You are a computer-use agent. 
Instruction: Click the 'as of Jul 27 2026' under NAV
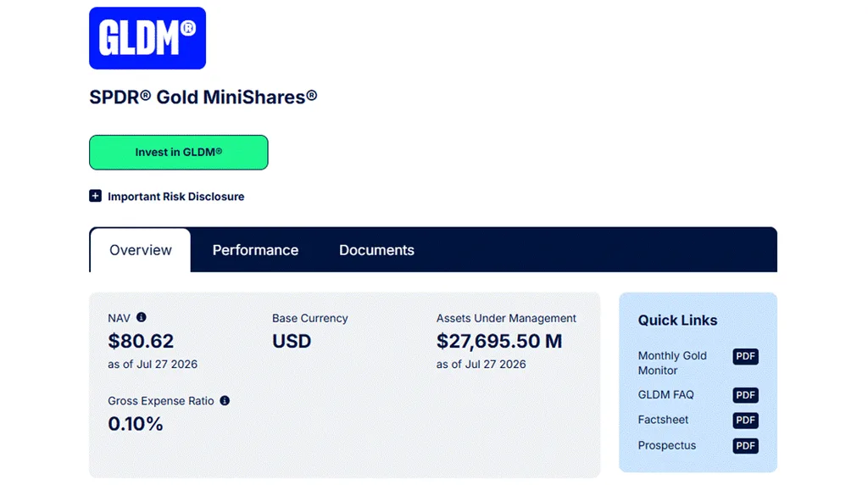[x=153, y=365]
